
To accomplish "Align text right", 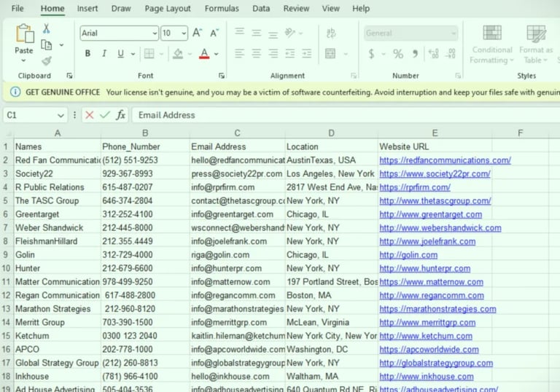I will pos(273,53).
